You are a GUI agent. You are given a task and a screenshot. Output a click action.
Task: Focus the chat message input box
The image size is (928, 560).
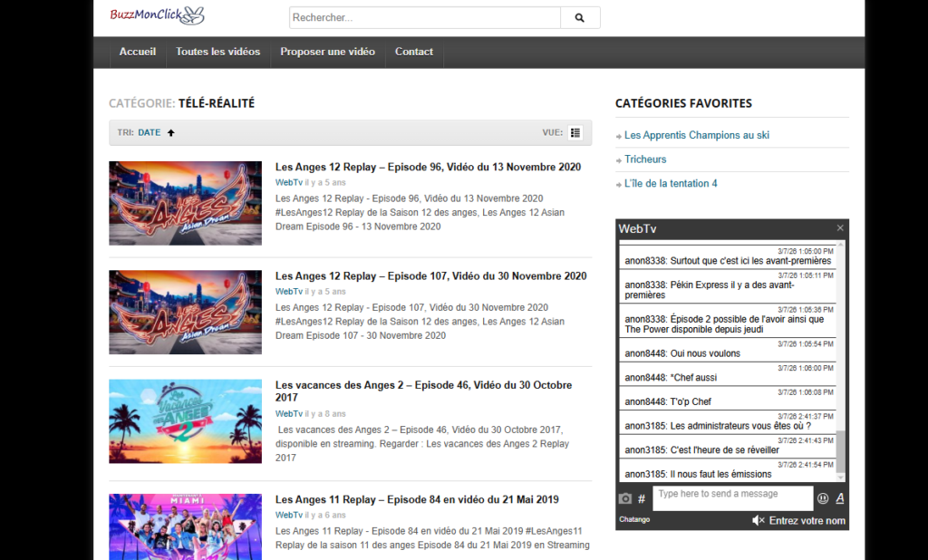coord(732,498)
